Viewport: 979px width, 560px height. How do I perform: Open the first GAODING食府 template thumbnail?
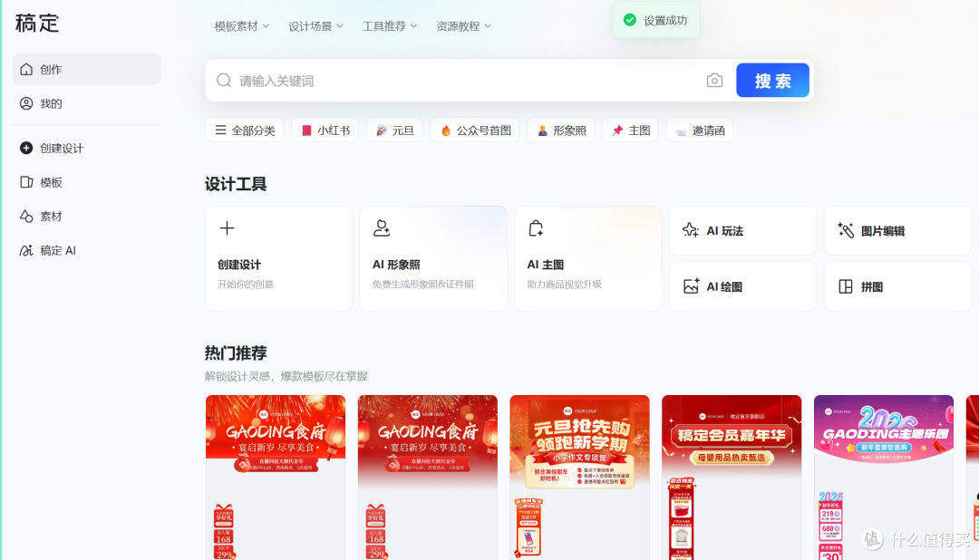click(x=276, y=478)
